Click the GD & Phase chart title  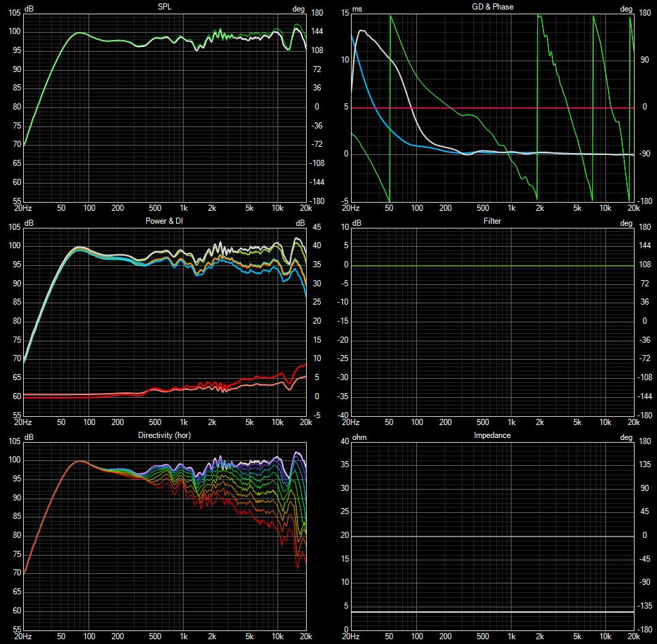(492, 7)
